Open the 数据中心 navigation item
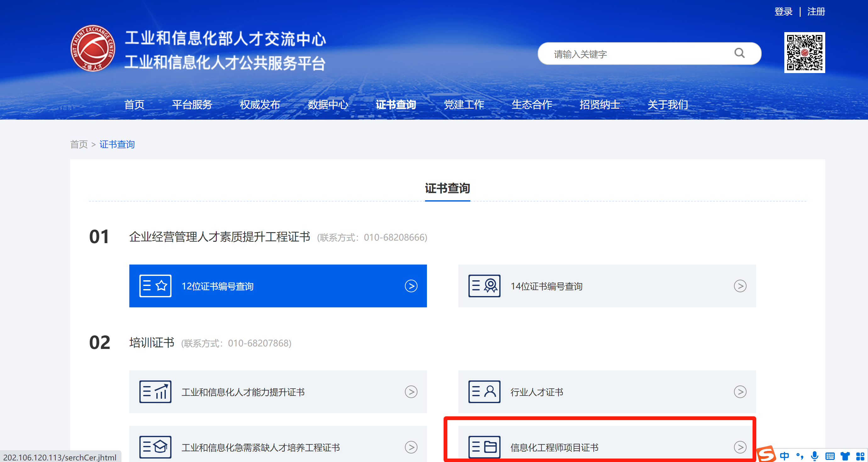 [x=328, y=105]
